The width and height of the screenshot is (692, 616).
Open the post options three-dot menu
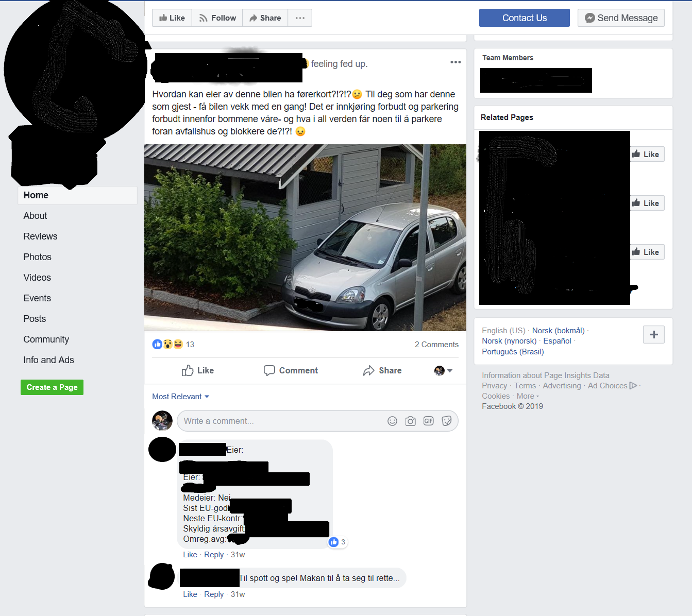click(x=455, y=62)
